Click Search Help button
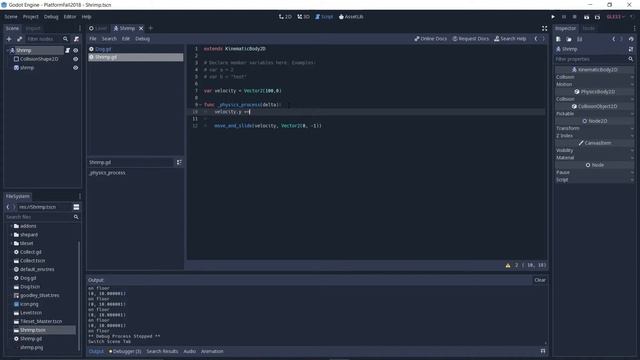This screenshot has height=360, width=640. point(510,39)
